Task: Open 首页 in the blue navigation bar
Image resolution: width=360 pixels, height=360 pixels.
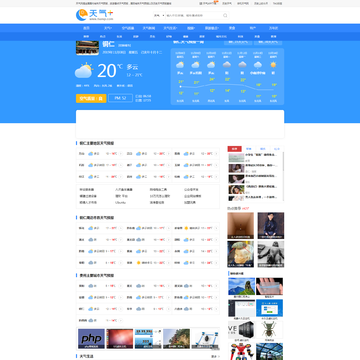Action: 86,28
